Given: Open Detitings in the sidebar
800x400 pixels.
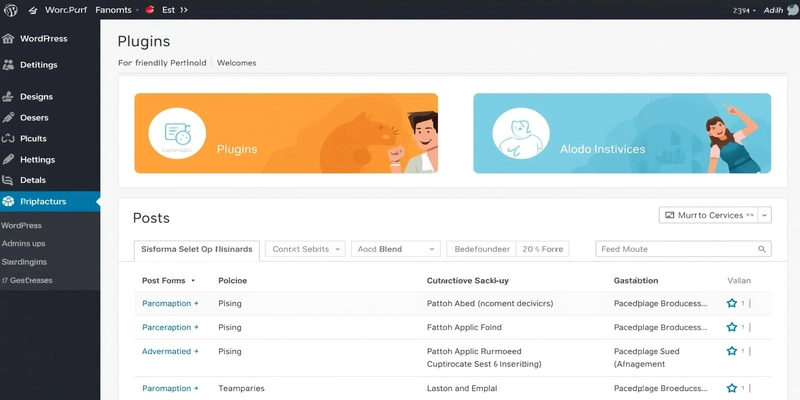Looking at the screenshot, I should (50, 65).
